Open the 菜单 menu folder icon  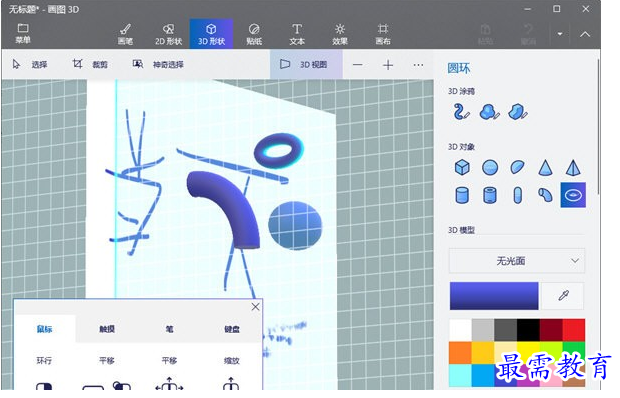[x=23, y=28]
